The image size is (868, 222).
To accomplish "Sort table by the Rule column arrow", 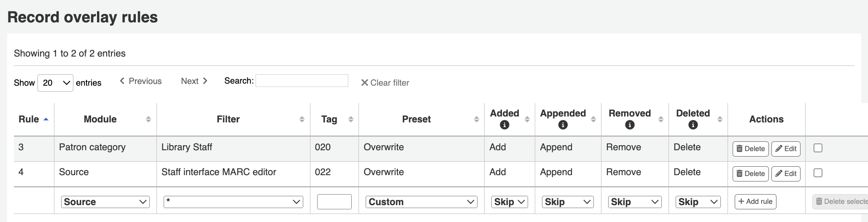I will click(x=46, y=119).
